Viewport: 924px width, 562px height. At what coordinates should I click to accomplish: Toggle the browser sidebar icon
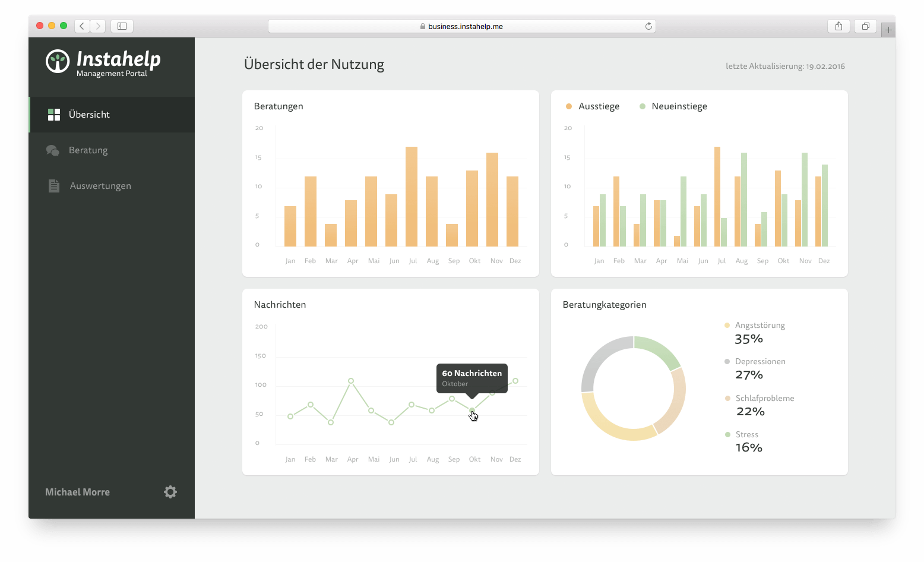tap(122, 26)
